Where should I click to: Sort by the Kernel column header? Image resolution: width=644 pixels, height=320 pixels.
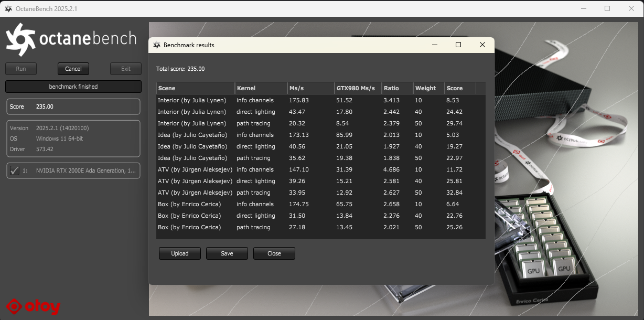pyautogui.click(x=261, y=88)
